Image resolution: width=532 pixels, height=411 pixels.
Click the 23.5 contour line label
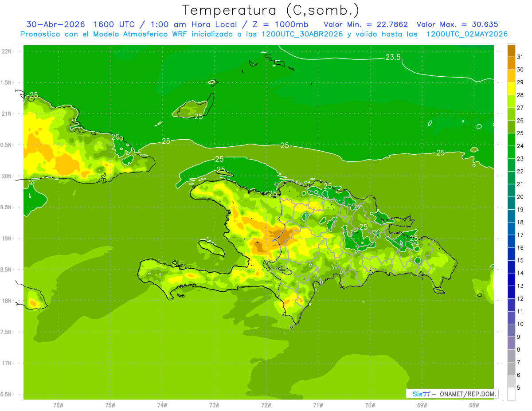coord(393,57)
